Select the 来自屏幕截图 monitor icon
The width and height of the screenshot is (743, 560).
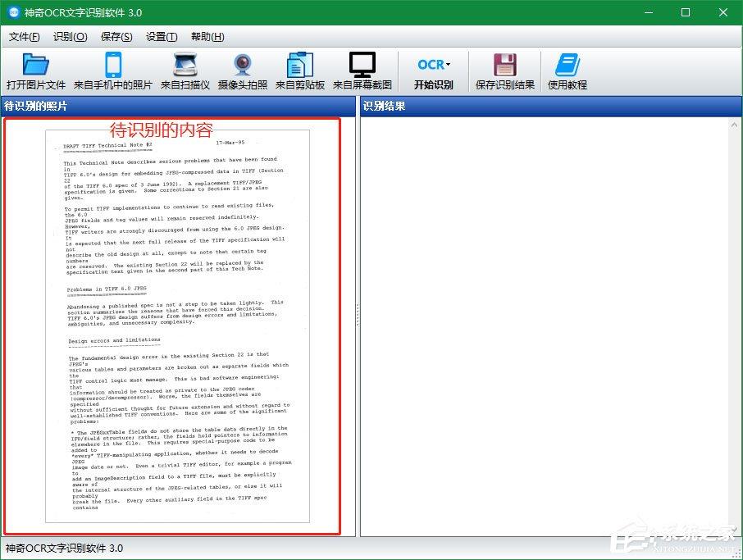click(362, 65)
